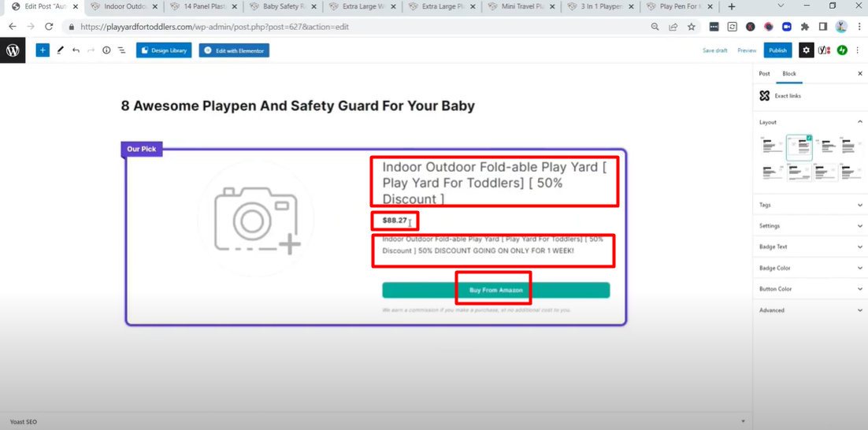Click the blue block inserter plus button
868x430 pixels.
click(x=43, y=50)
